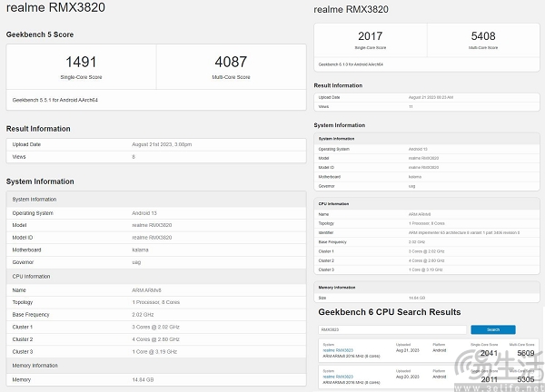545x392 pixels.
Task: Select the 5408 multi-core score
Action: [x=483, y=36]
